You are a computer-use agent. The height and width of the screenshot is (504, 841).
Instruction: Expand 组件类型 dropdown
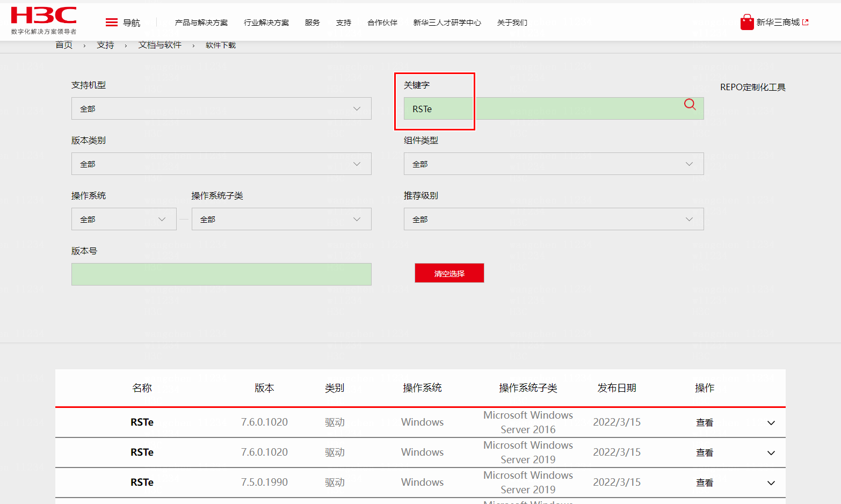tap(554, 164)
